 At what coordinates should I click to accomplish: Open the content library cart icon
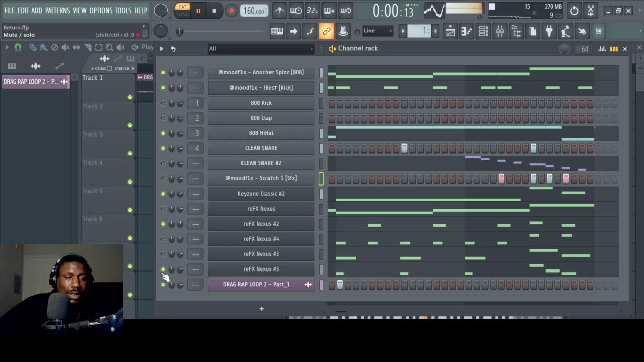click(x=598, y=31)
